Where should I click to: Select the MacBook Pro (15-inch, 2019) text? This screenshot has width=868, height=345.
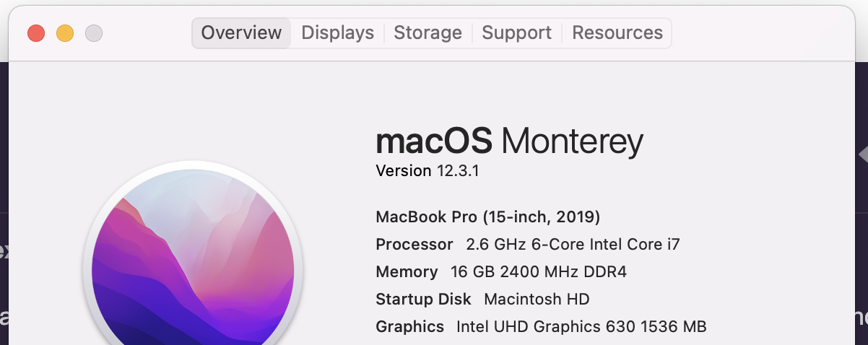[x=488, y=217]
